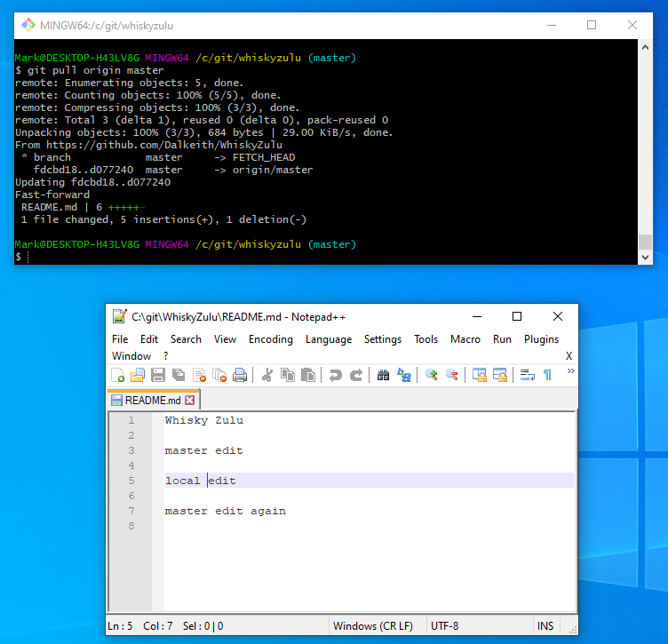668x644 pixels.
Task: Open the Tools menu
Action: (426, 339)
